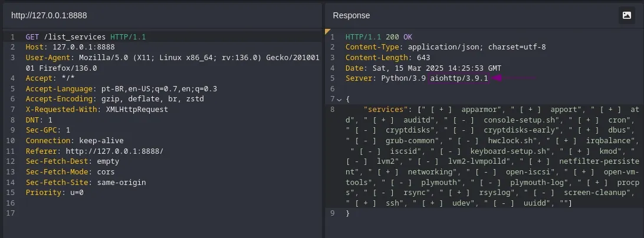The image size is (644, 238).
Task: Click the Sec-GPC: 1 header line
Action: click(x=48, y=131)
